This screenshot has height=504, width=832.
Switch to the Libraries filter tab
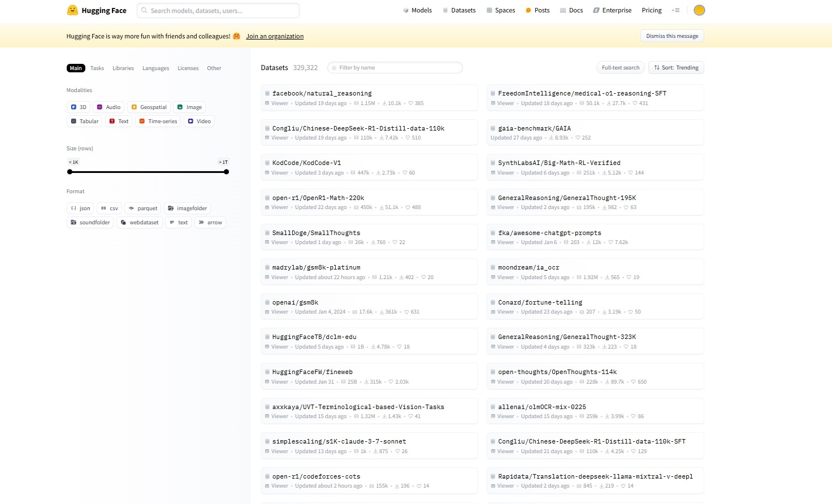point(123,68)
